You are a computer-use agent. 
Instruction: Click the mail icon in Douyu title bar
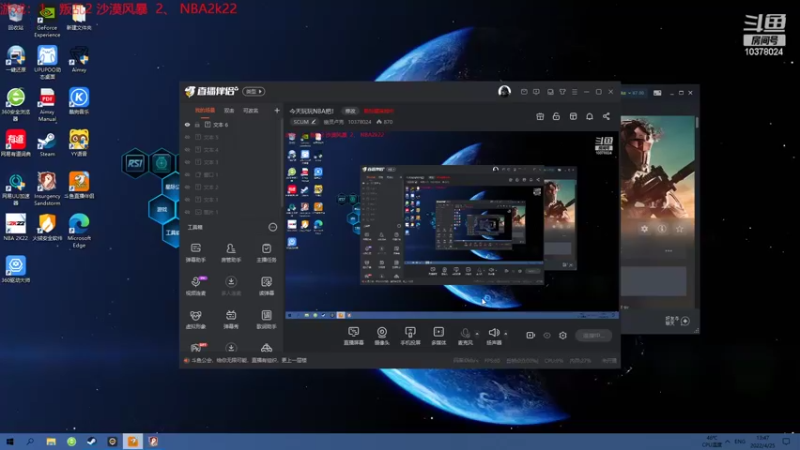click(x=524, y=92)
